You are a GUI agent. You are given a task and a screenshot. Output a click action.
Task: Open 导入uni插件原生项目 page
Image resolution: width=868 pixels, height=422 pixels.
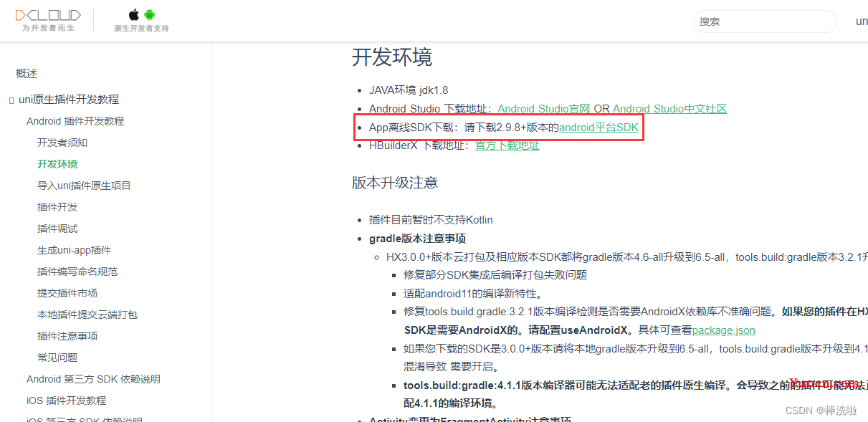point(84,186)
